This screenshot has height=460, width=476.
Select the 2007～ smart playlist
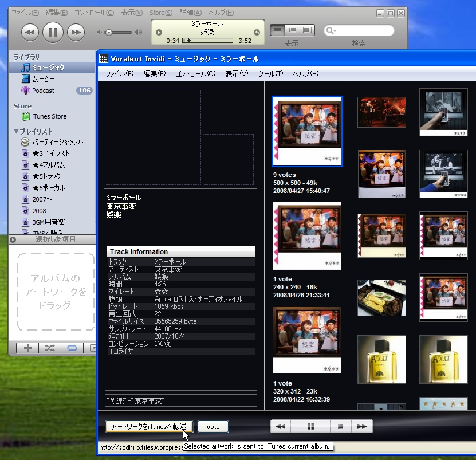(x=52, y=199)
